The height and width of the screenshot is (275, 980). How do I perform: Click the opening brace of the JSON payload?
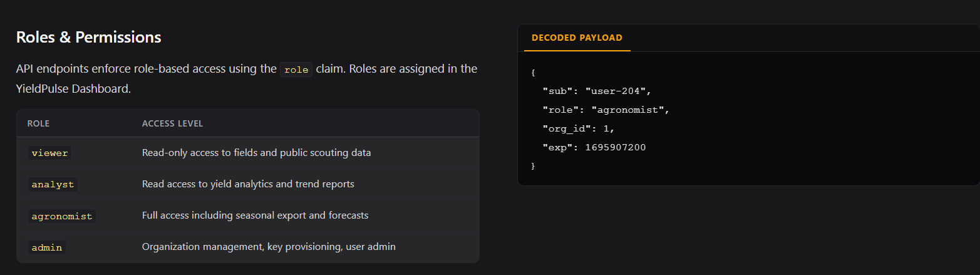pos(533,72)
